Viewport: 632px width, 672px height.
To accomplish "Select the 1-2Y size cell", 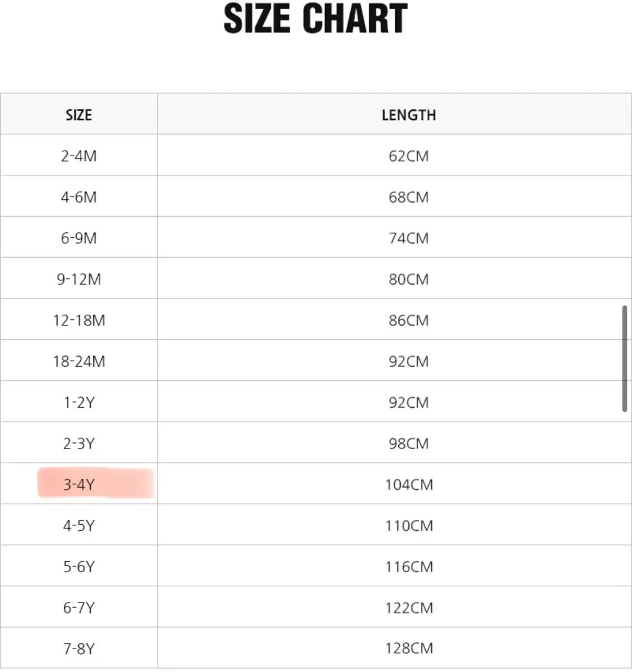I will 79,402.
